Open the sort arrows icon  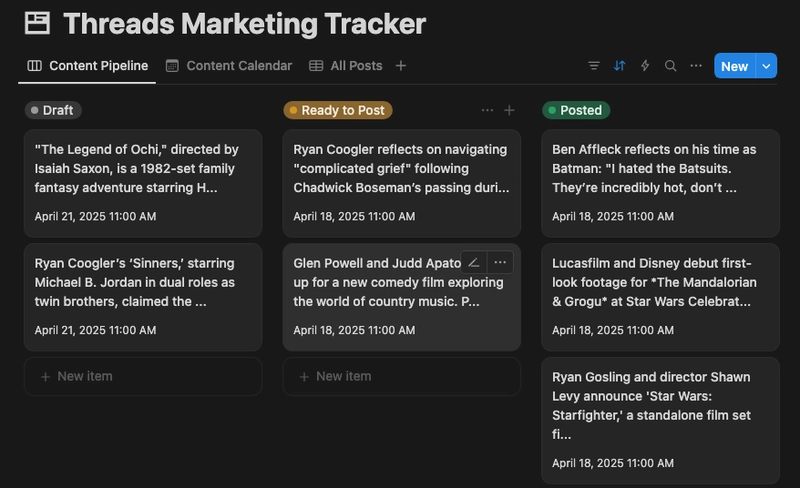(x=619, y=66)
